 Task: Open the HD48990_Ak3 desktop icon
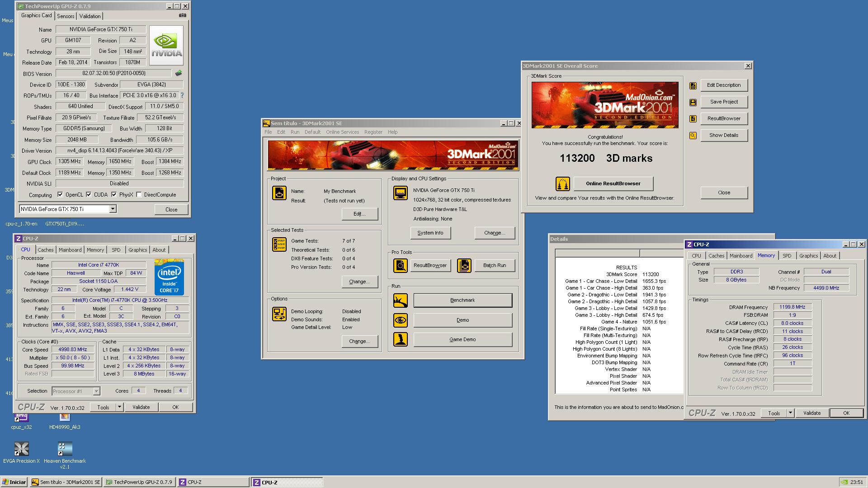pos(65,418)
